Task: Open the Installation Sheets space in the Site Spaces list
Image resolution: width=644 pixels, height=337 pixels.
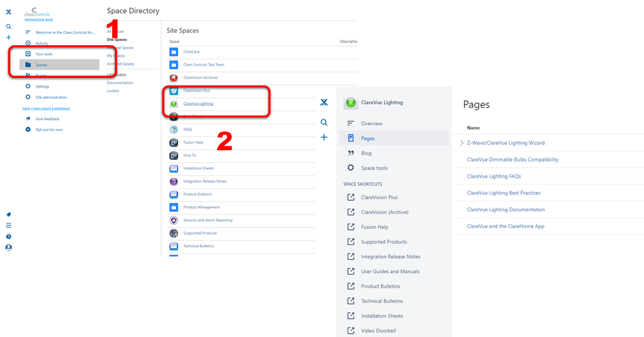Action: click(199, 168)
